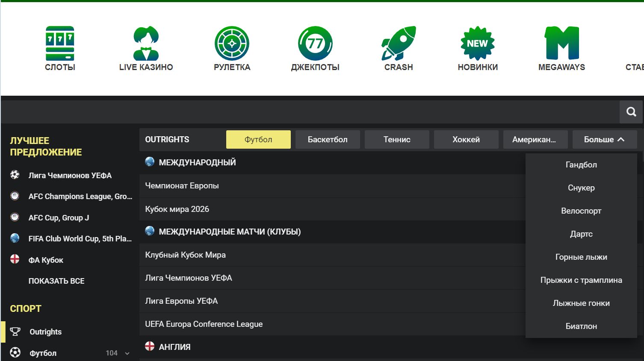Screen dimensions: 644x361
Task: Switch to the Теннис tab
Action: point(397,139)
